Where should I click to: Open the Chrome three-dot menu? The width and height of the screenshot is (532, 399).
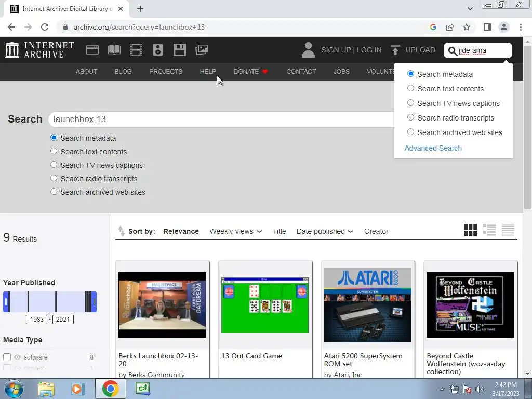(x=521, y=27)
